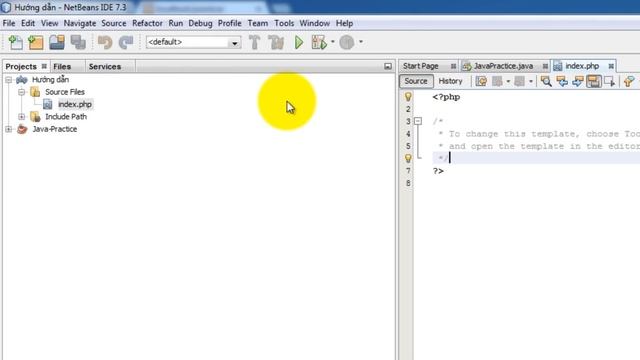The width and height of the screenshot is (640, 360).
Task: Open the File menu
Action: [9, 23]
